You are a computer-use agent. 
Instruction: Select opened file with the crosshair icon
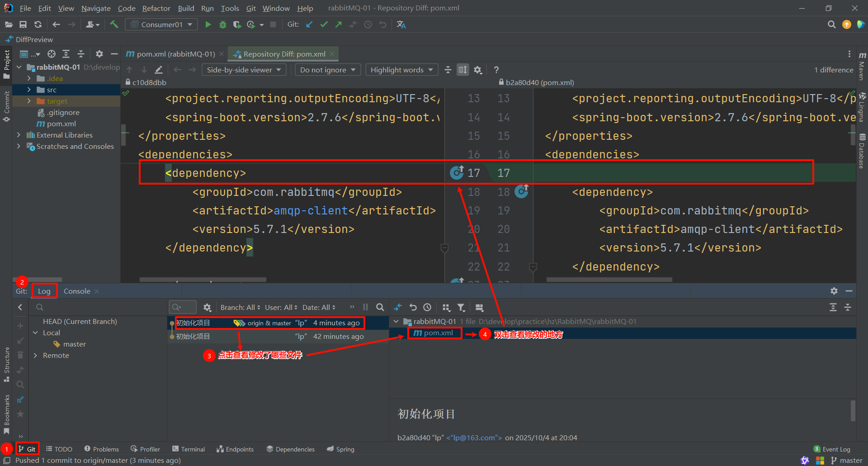[52, 54]
